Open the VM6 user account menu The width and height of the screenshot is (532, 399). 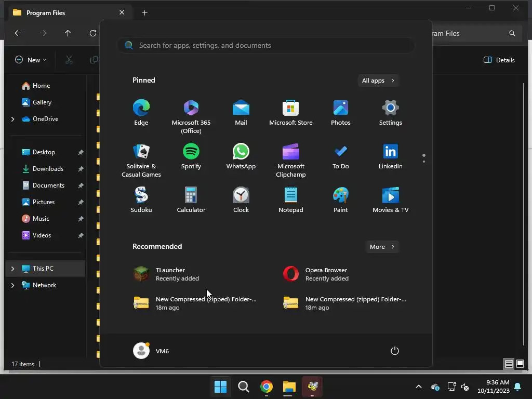pyautogui.click(x=151, y=351)
